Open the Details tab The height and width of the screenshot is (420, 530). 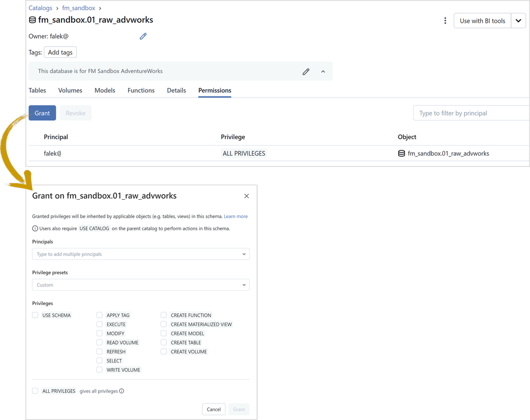[176, 90]
